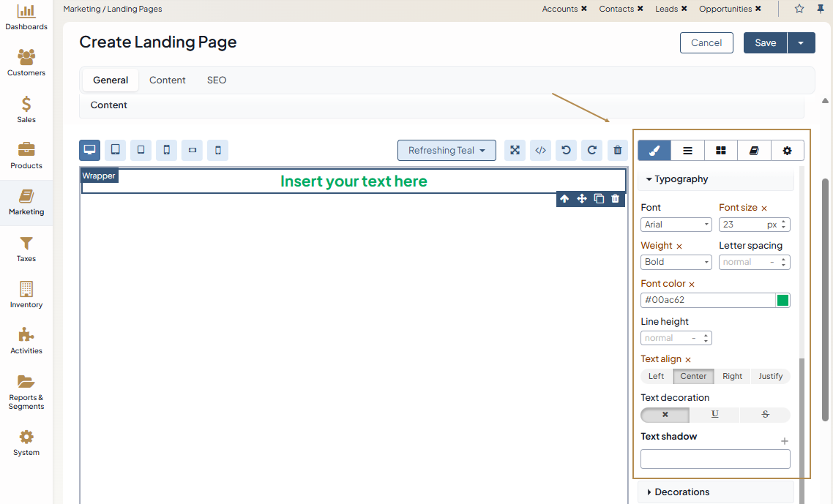The height and width of the screenshot is (504, 833).
Task: Select the desktop device preview icon
Action: pos(90,151)
